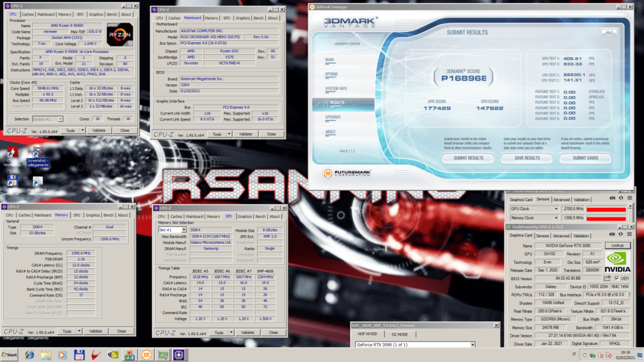
Task: Click the Memory Clock red sensor graph
Action: pyautogui.click(x=606, y=218)
